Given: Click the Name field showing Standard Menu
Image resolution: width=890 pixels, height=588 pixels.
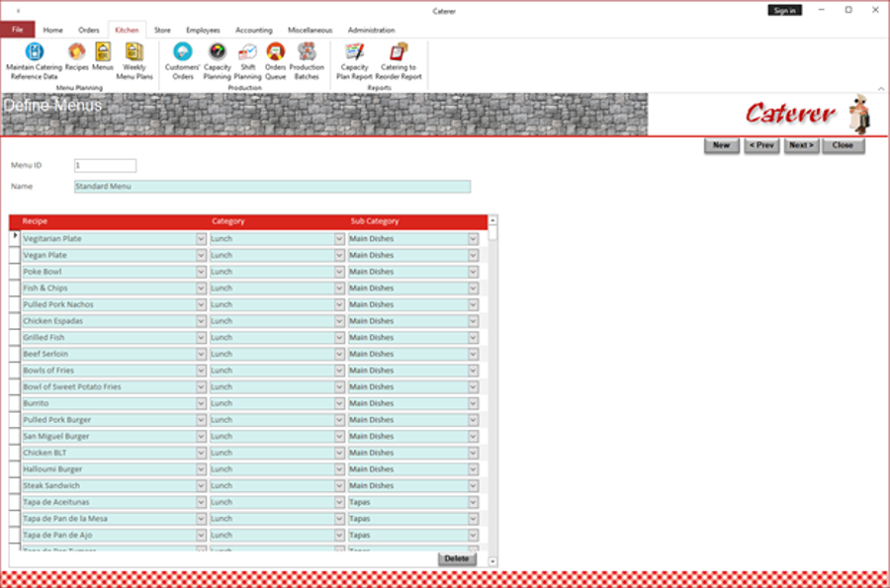Looking at the screenshot, I should tap(273, 187).
